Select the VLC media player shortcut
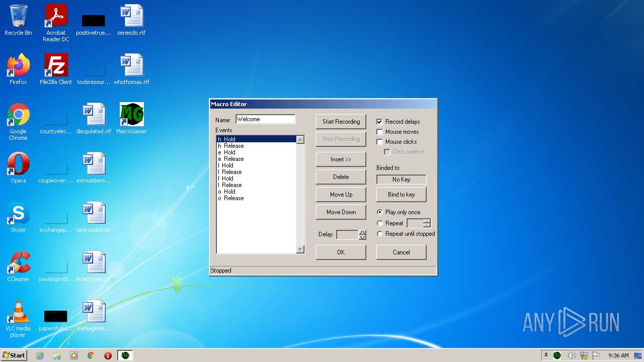Image resolution: width=644 pixels, height=362 pixels. [x=18, y=319]
